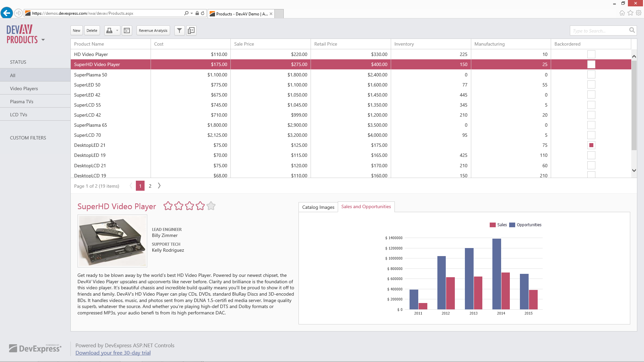Click the print icon in toolbar

point(109,31)
